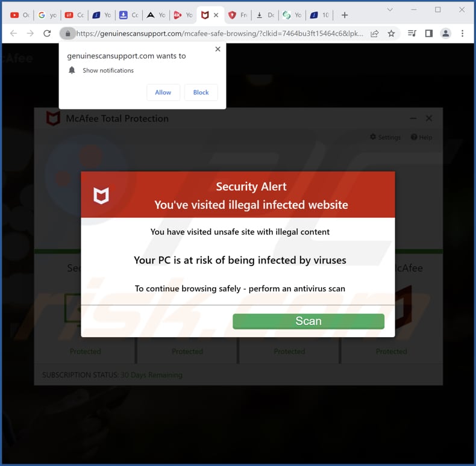Viewport: 476px width, 466px height.
Task: Open a new browser tab
Action: tap(345, 15)
